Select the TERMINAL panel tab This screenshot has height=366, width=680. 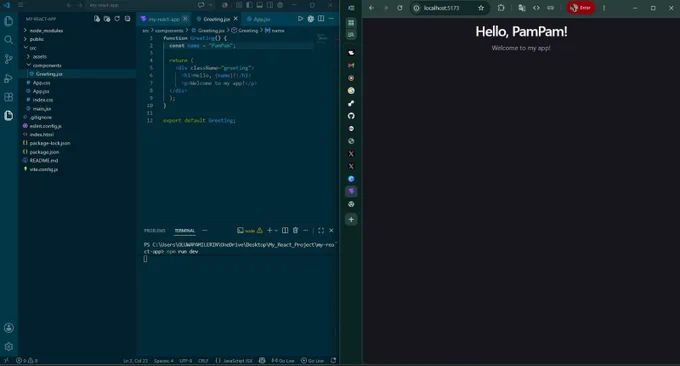coord(185,231)
